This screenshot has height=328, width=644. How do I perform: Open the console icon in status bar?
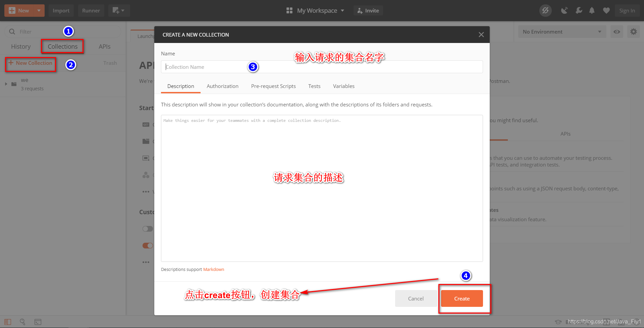(38, 322)
